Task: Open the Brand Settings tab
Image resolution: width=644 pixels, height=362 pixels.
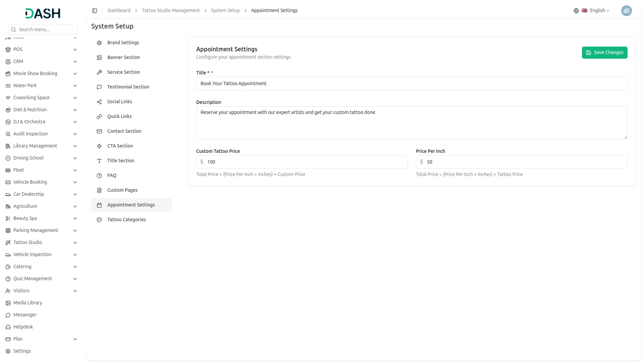Action: pyautogui.click(x=123, y=43)
